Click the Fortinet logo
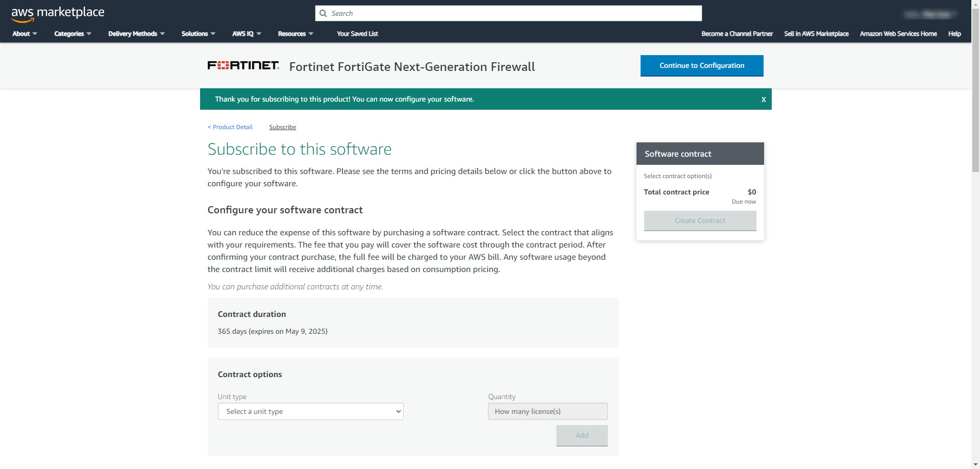This screenshot has width=980, height=469. coord(243,65)
